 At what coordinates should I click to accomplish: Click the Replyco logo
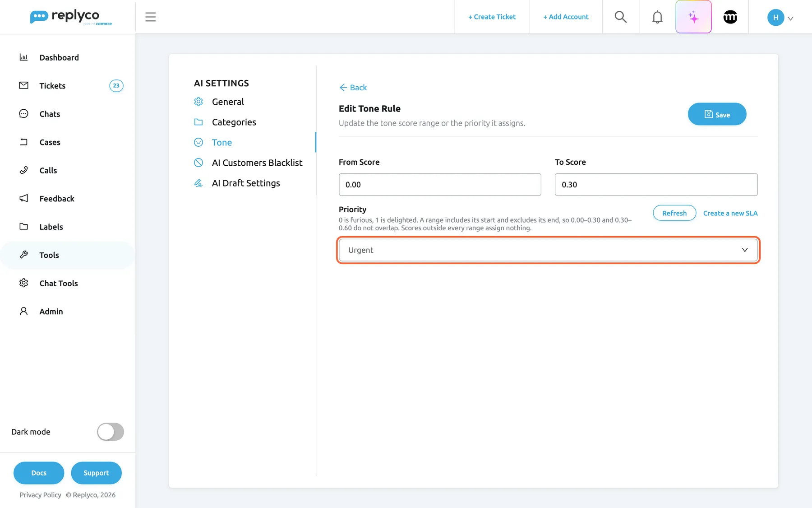71,17
